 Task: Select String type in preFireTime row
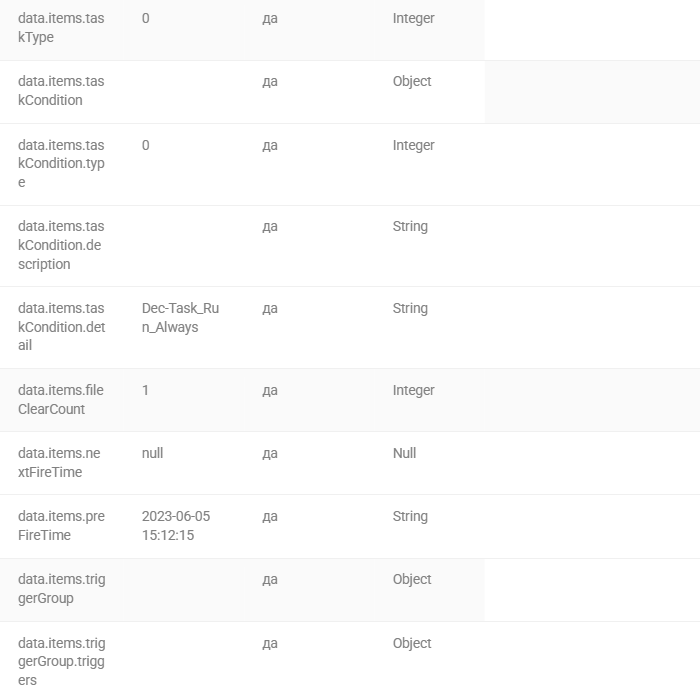coord(410,516)
